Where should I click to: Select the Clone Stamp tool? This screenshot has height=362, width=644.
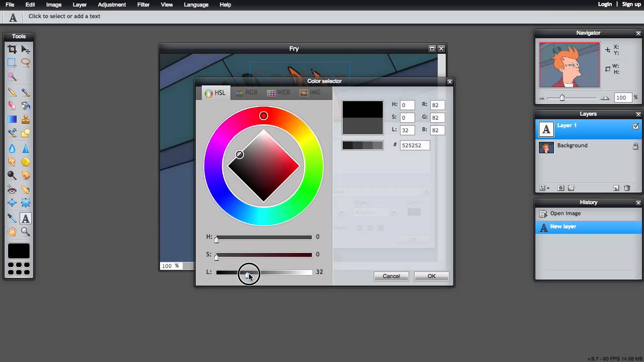pos(26,120)
